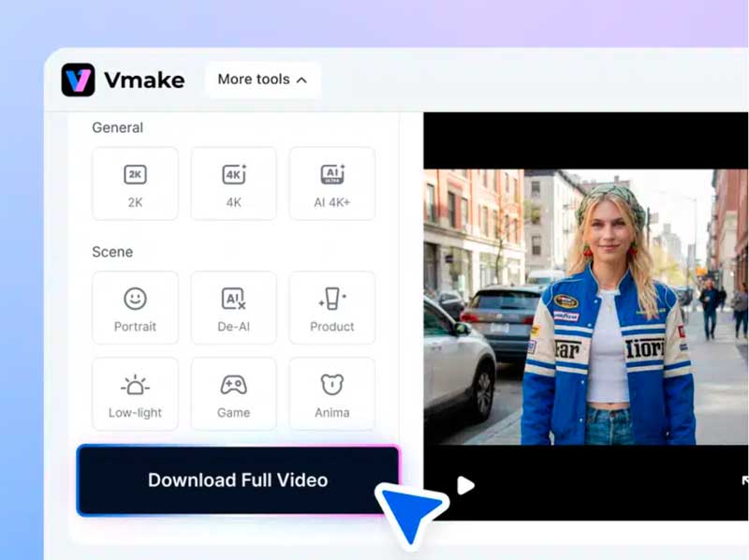Choose the Low-light scene option
Image resolution: width=749 pixels, height=560 pixels.
[x=135, y=393]
